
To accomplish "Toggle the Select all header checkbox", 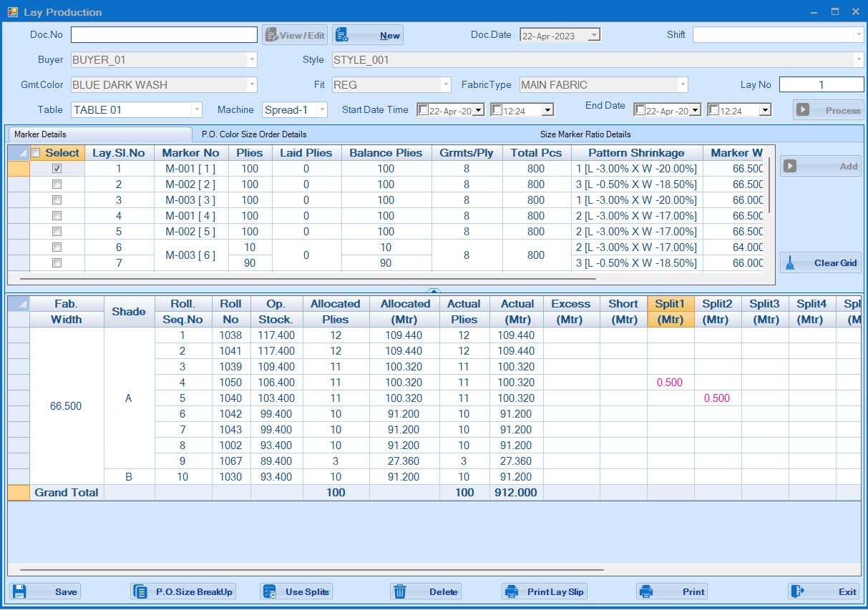I will click(36, 153).
